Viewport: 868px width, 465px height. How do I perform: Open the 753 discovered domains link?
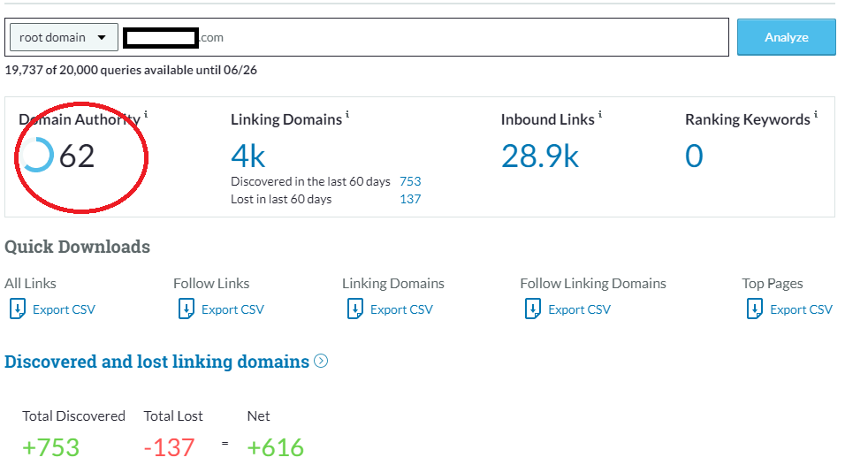click(410, 181)
